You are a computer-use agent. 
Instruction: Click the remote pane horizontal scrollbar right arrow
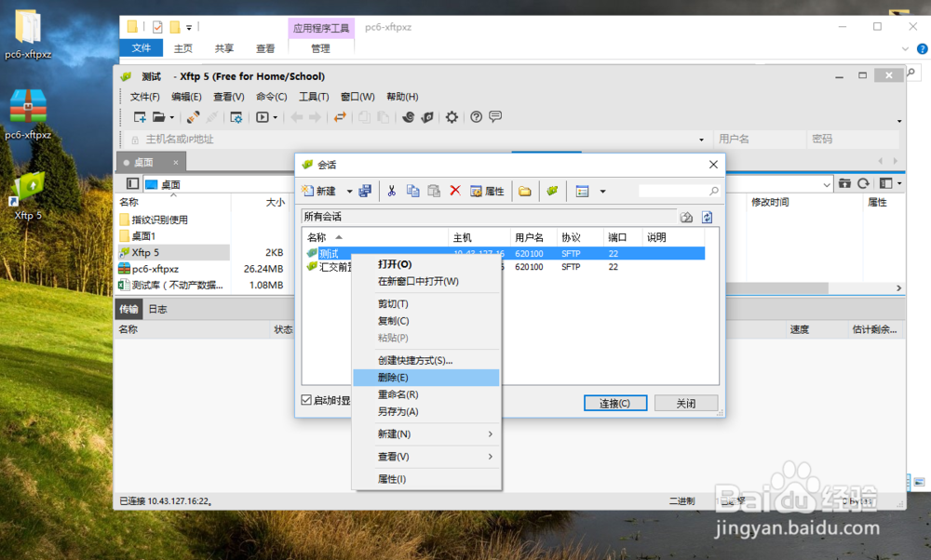tap(898, 287)
